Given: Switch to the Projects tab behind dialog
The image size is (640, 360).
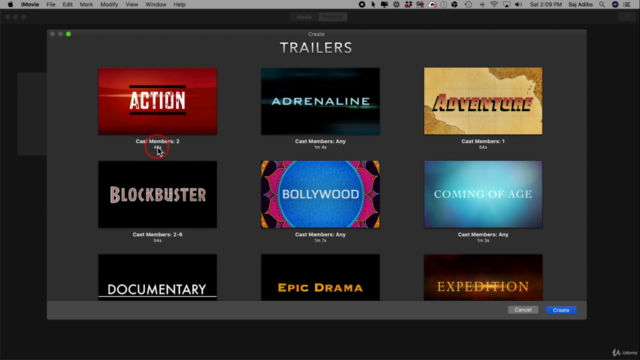Looking at the screenshot, I should 333,17.
